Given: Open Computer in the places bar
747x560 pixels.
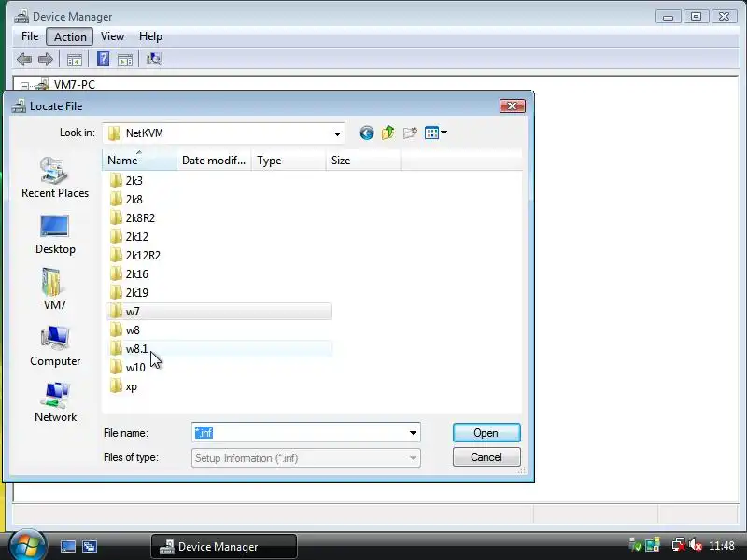Looking at the screenshot, I should pos(55,346).
